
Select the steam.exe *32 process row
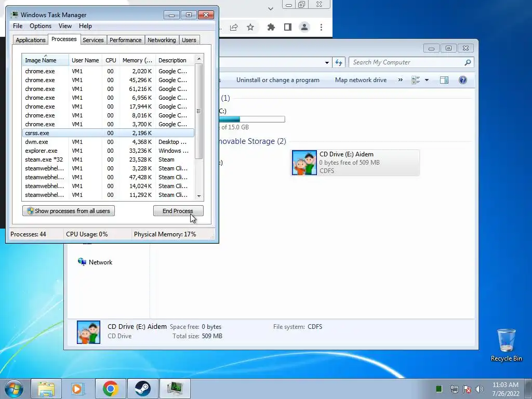click(x=109, y=159)
